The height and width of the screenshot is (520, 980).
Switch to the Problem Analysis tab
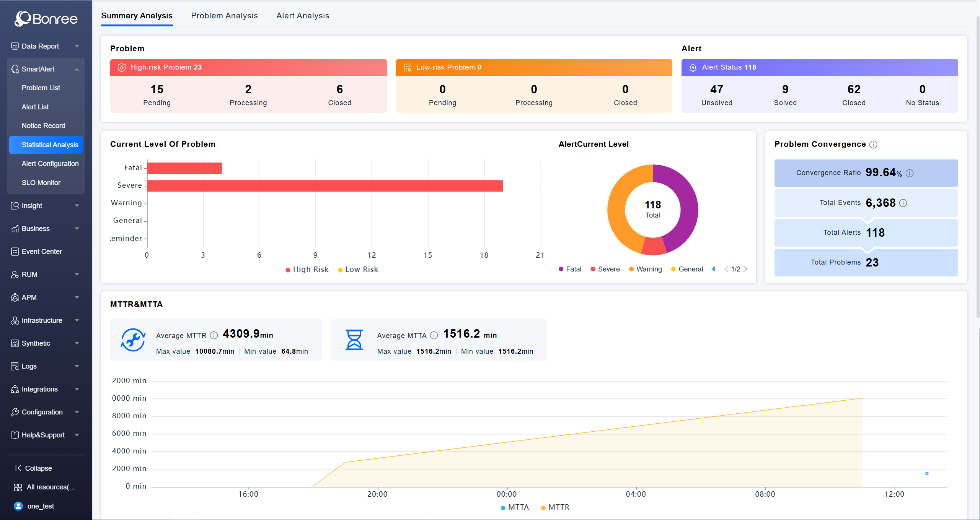(x=224, y=16)
